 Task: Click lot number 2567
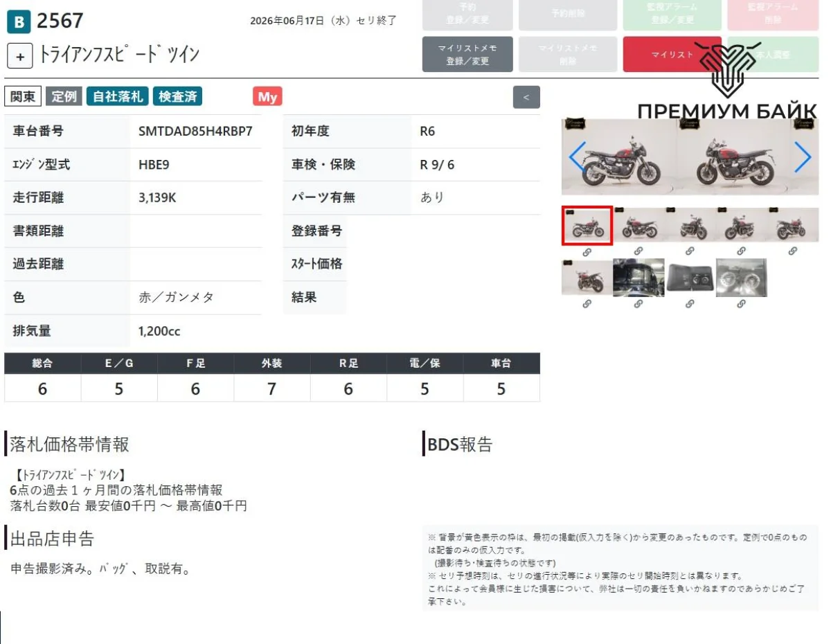point(60,21)
